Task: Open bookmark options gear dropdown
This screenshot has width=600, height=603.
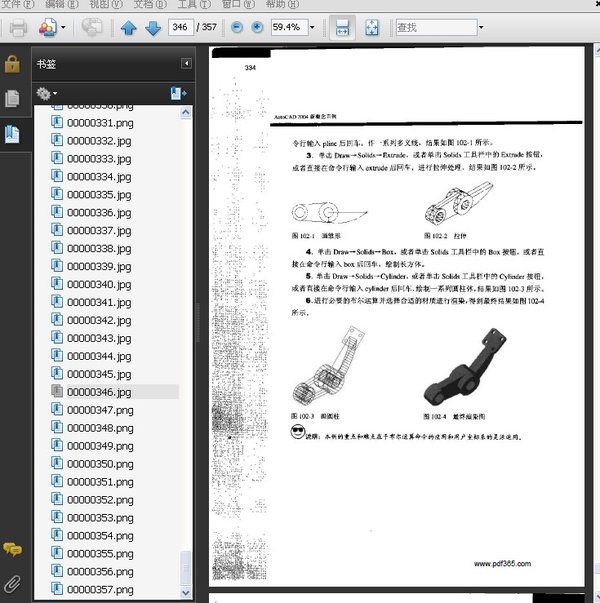Action: pos(47,93)
